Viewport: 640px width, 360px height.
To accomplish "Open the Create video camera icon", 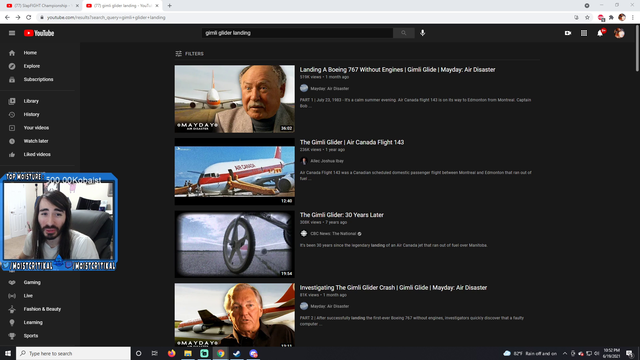I will (x=568, y=33).
